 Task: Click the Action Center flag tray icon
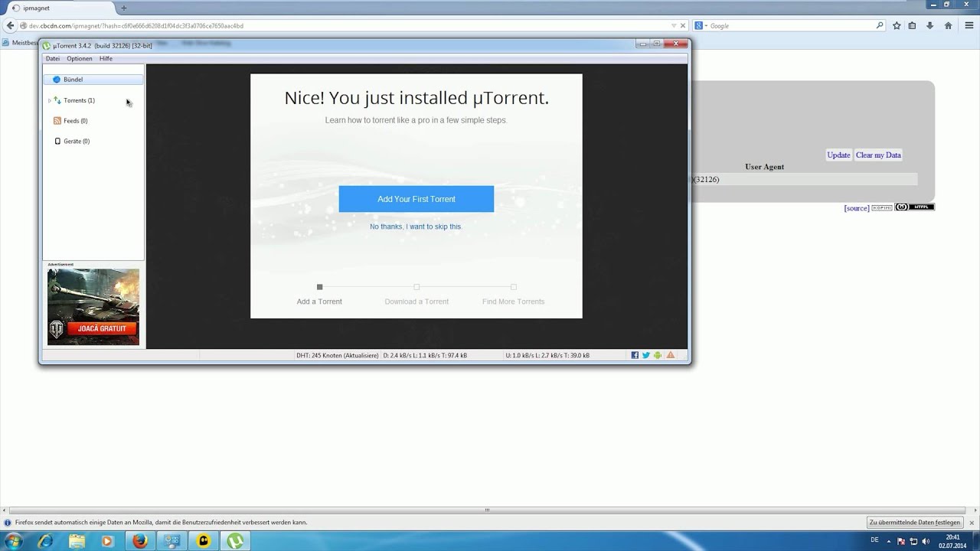click(901, 541)
